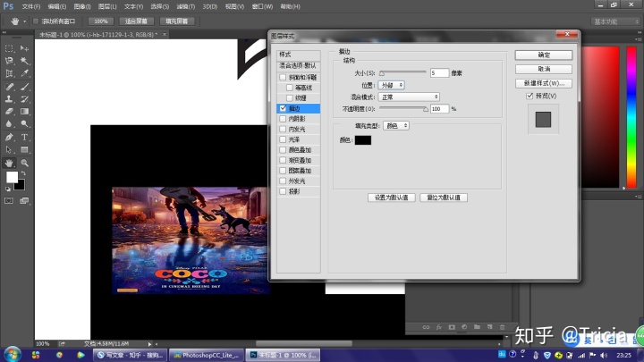Enable the 等高线 checkbox
This screenshot has height=362, width=644.
290,88
